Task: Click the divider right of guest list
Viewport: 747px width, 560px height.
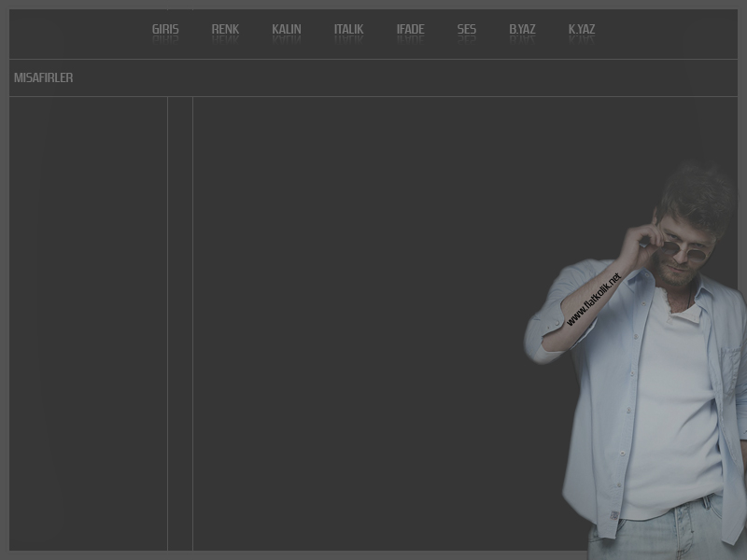Action: (167, 317)
